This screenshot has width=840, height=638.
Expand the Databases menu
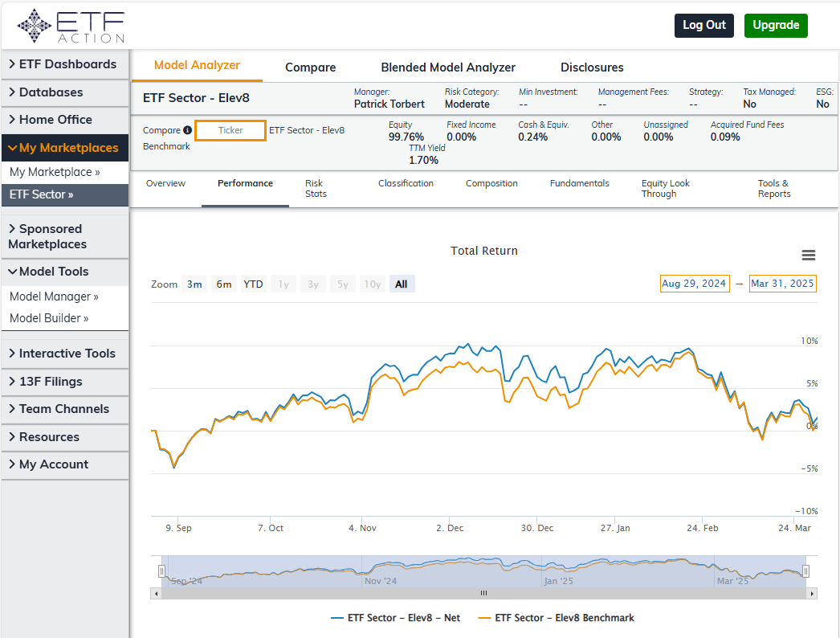[65, 92]
